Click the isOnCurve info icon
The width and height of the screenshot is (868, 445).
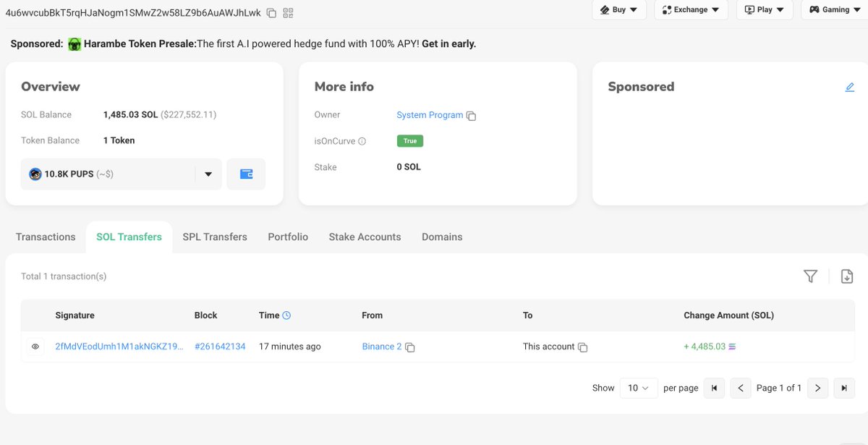pyautogui.click(x=362, y=142)
